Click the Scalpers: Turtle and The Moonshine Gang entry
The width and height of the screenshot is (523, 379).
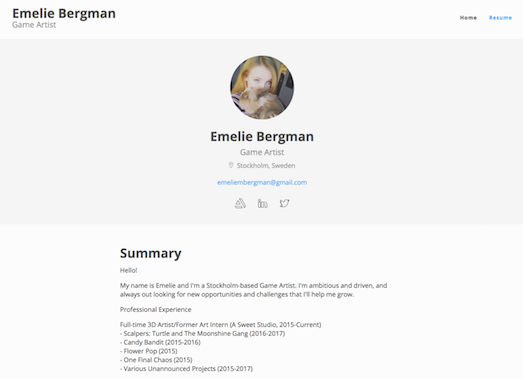click(202, 333)
